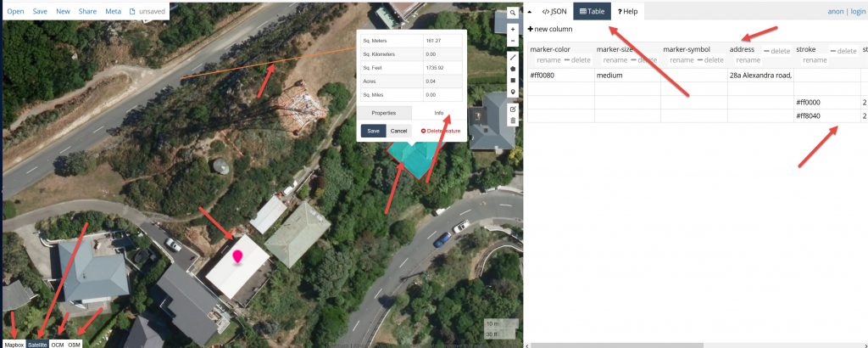Click the Delete feature link
868x348 pixels.
[x=441, y=131]
